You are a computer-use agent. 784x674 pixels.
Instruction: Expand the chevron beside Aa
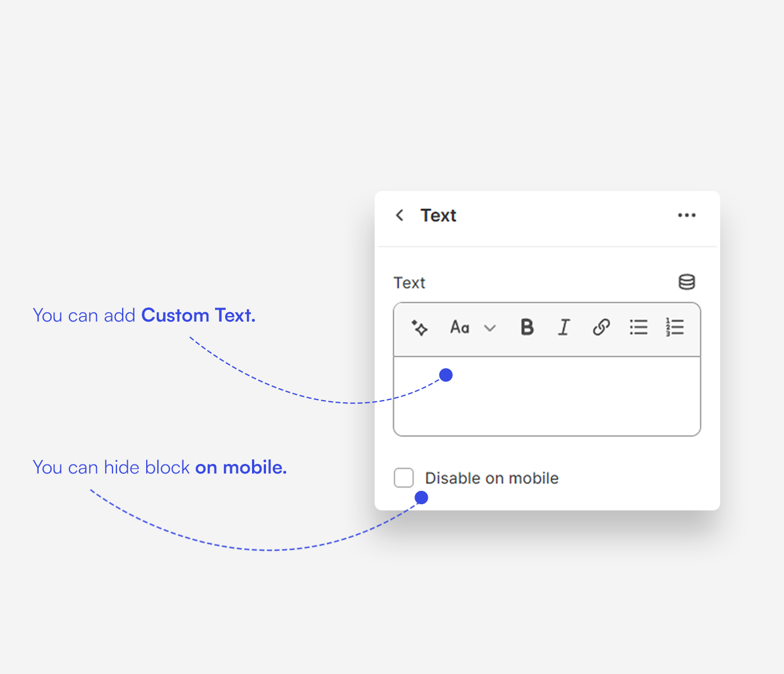[490, 328]
